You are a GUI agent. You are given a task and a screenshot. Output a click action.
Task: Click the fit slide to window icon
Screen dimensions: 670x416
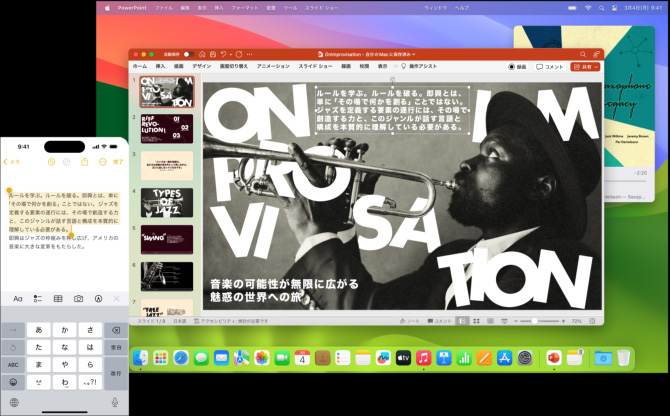coord(592,321)
